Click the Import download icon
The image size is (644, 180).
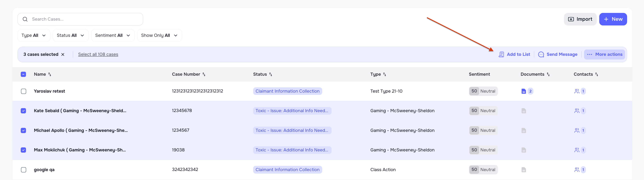click(x=571, y=19)
